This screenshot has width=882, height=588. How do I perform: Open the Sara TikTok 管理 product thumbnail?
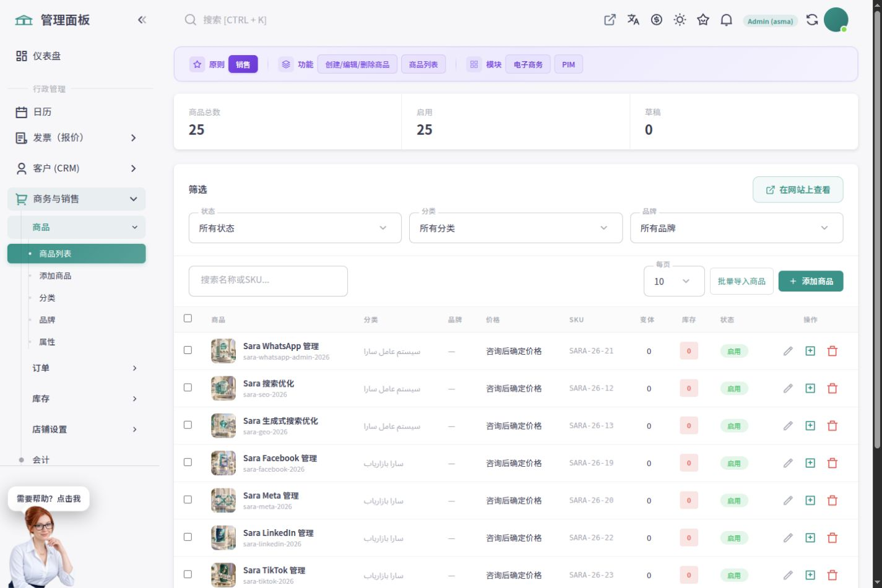click(x=223, y=575)
